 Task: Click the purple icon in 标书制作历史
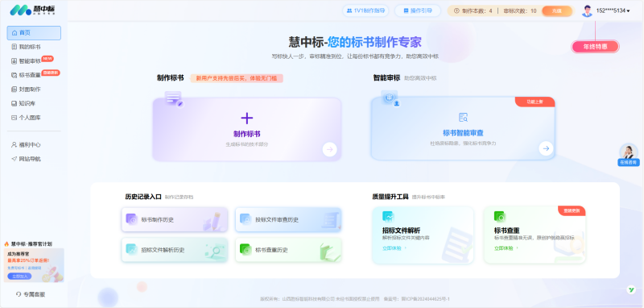[x=131, y=219]
